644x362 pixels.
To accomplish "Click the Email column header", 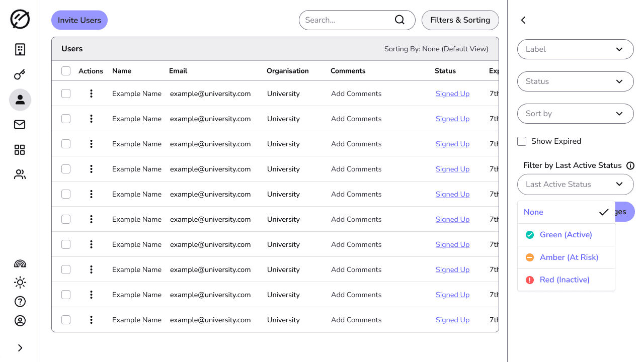I will (178, 71).
